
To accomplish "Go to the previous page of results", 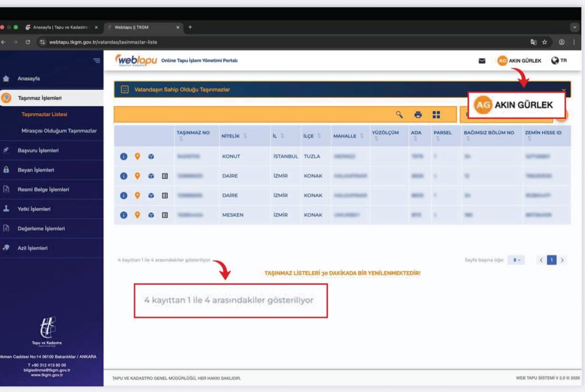I will coord(541,260).
